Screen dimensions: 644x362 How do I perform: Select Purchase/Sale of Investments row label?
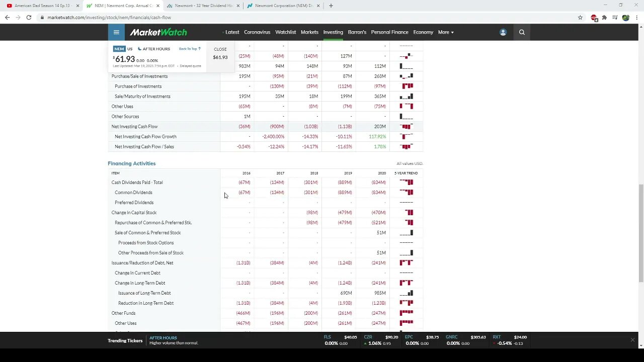[139, 76]
